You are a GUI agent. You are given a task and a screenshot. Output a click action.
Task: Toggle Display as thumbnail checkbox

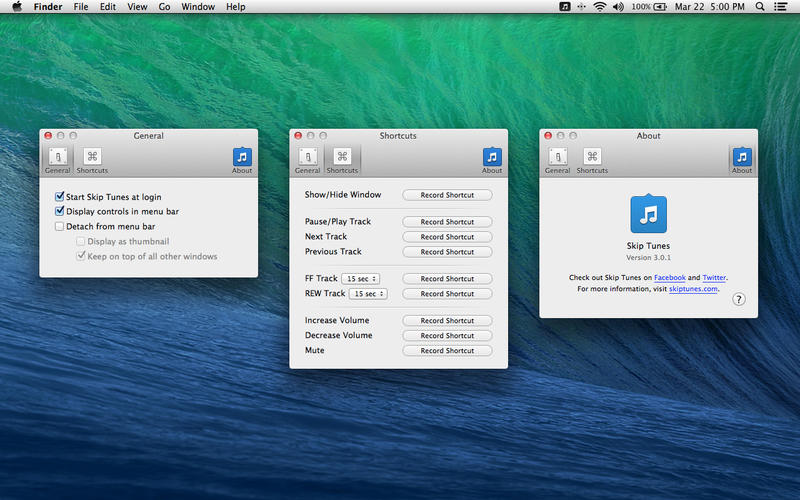tap(81, 241)
